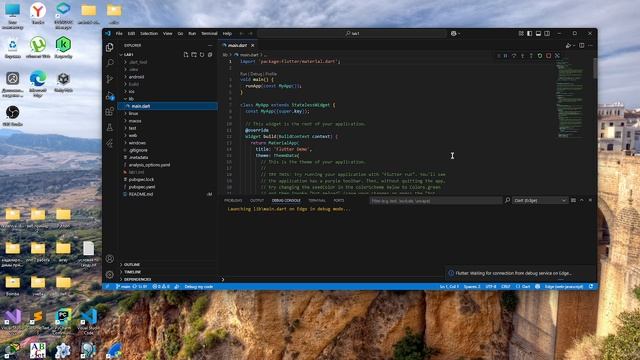
Task: Open pubspec.yaml in Explorer
Action: [x=167, y=187]
